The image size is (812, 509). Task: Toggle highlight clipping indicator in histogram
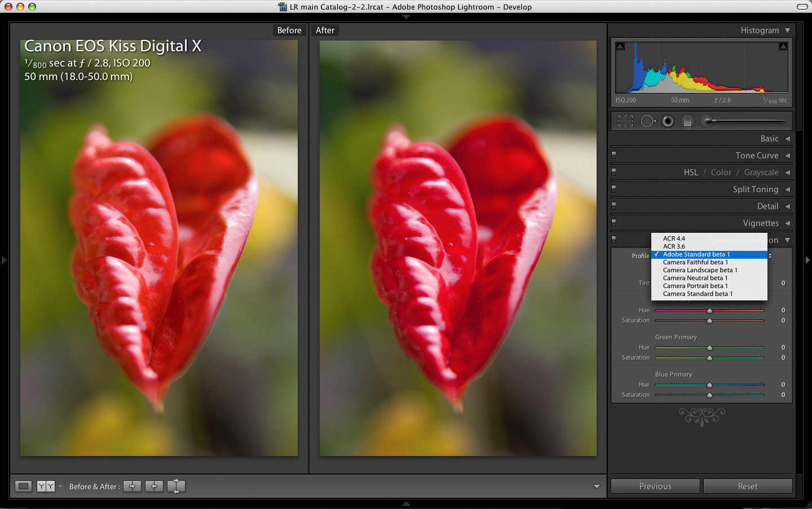[x=783, y=46]
